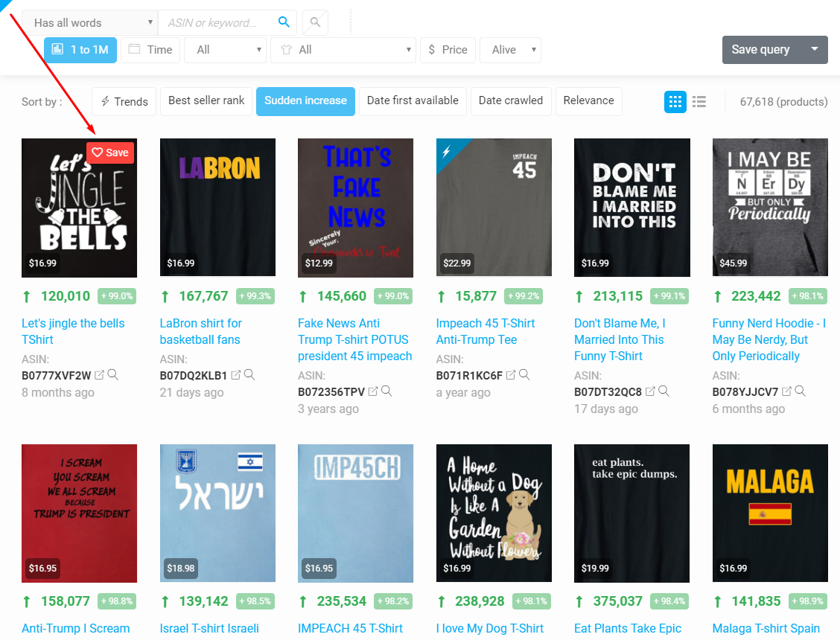Open Malaga T-shirt Spain product link
840x640 pixels.
[766, 628]
